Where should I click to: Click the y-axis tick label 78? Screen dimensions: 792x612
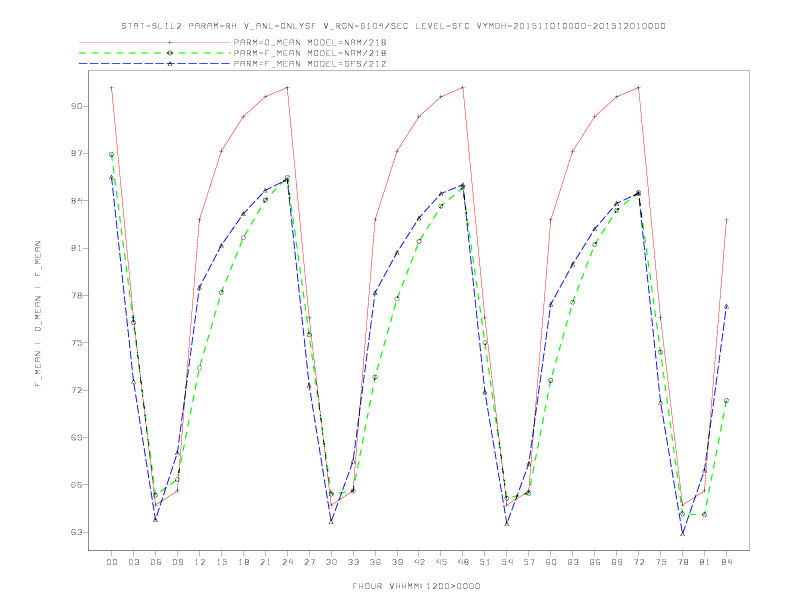77,295
